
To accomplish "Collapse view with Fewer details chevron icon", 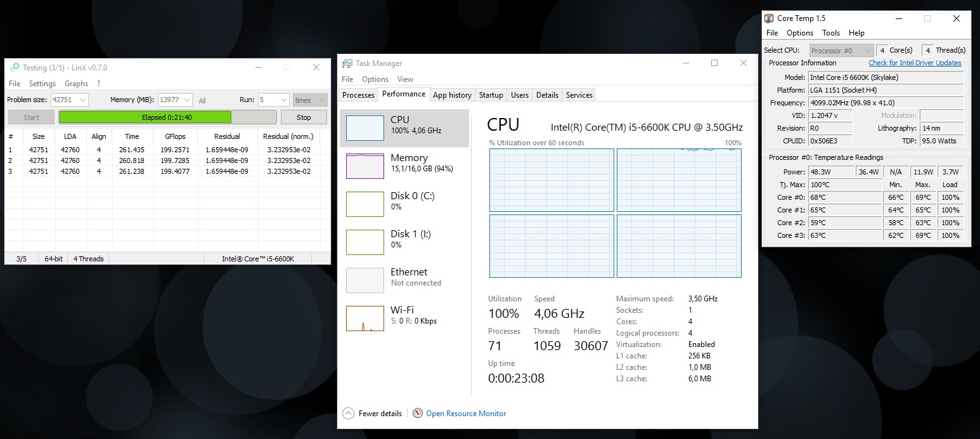I will tap(348, 413).
